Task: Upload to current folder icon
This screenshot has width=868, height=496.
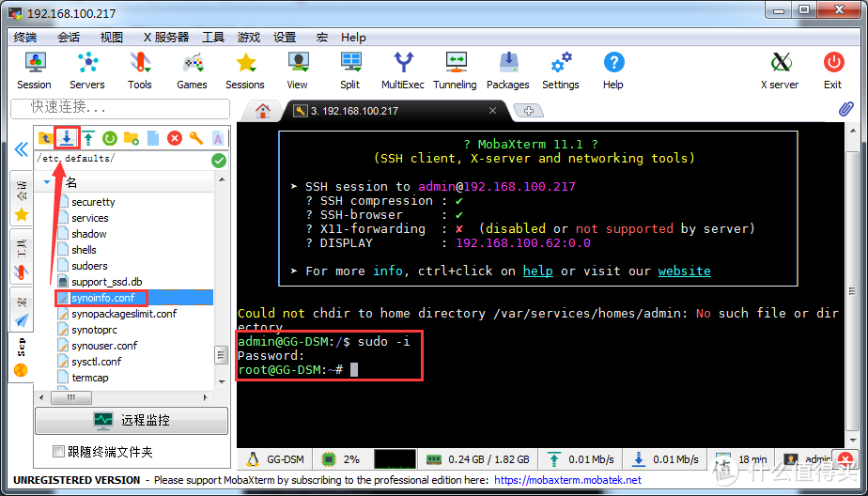Action: coord(88,138)
